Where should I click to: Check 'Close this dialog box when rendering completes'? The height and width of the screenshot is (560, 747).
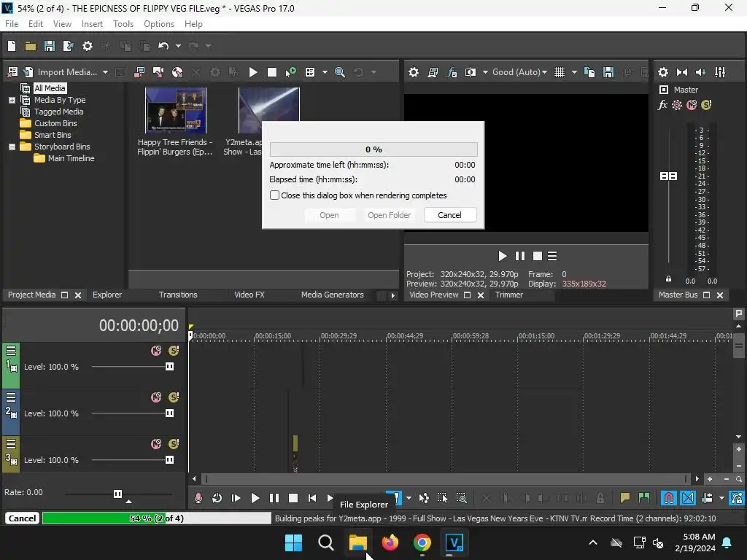274,195
